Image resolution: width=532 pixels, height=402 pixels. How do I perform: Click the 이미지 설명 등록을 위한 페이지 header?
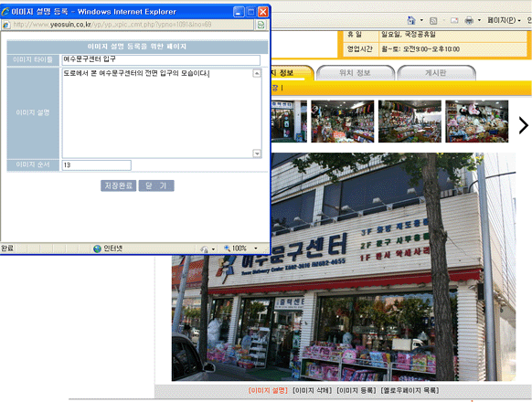137,47
